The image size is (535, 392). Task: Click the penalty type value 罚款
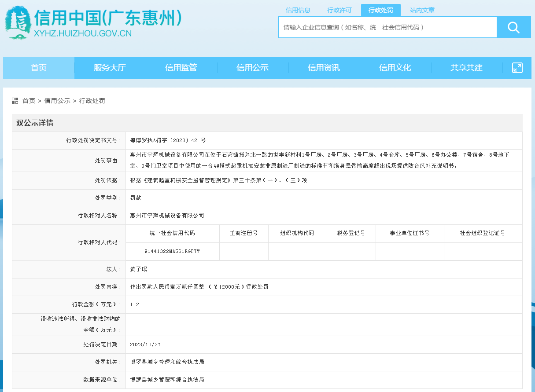pos(136,198)
